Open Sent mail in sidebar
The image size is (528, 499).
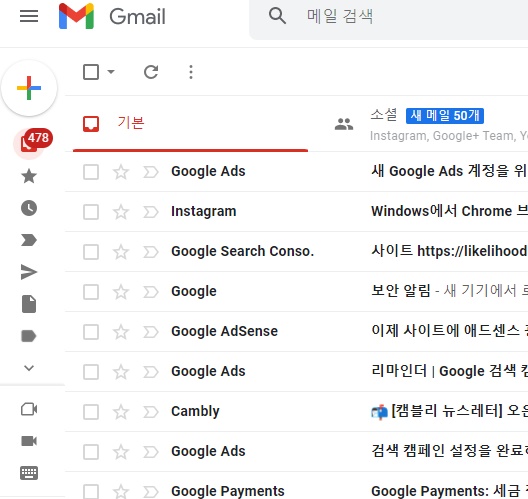(x=29, y=272)
